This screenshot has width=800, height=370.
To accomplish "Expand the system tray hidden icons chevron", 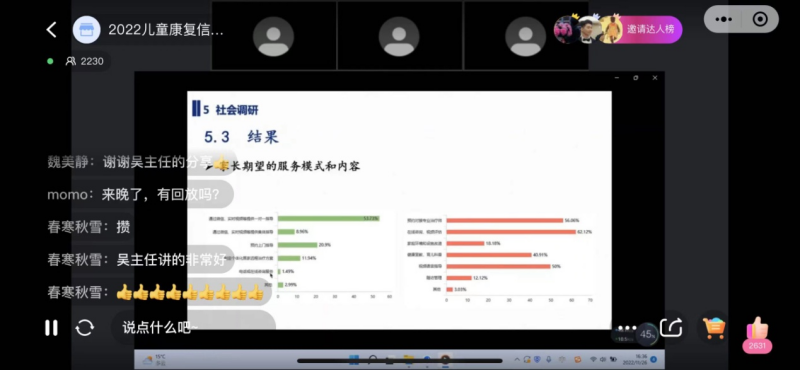I will click(x=517, y=360).
